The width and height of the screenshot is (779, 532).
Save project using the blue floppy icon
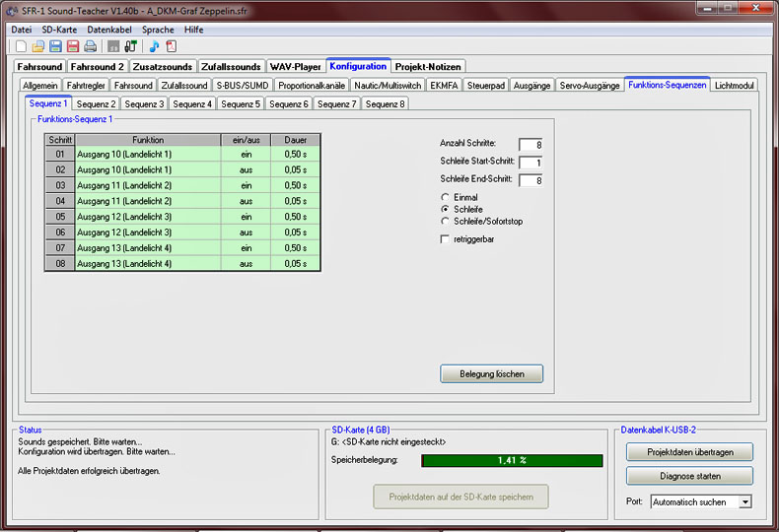coord(55,46)
